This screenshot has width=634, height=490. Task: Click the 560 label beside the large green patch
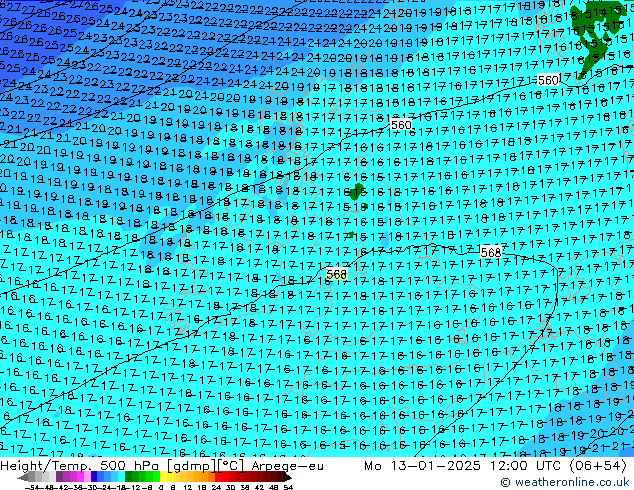[548, 80]
